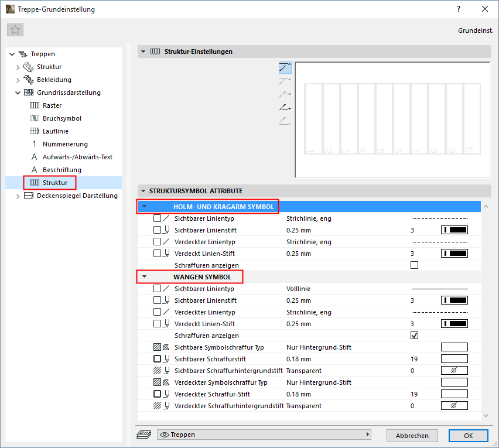Select the fifth structure display icon

[285, 121]
